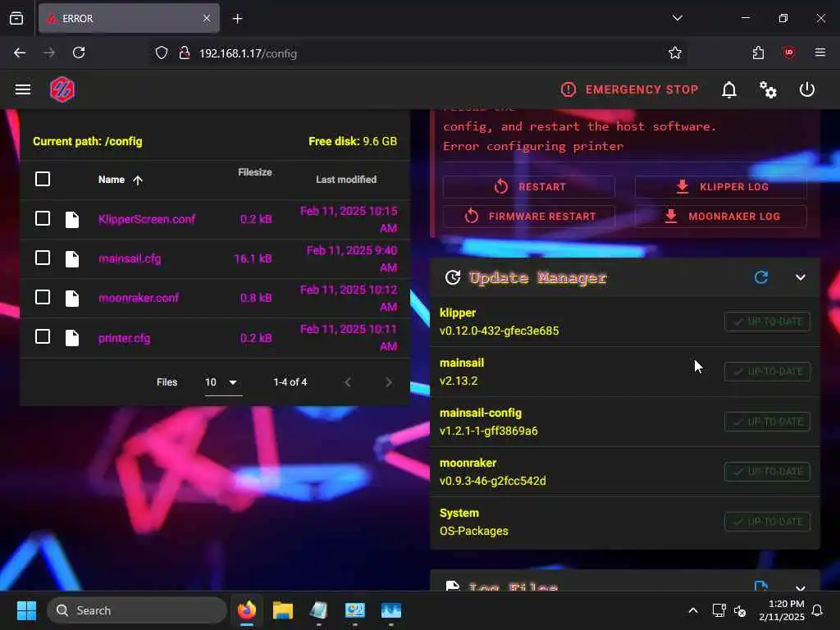Trigger the Emergency Stop button
The width and height of the screenshot is (840, 630).
pyautogui.click(x=629, y=89)
